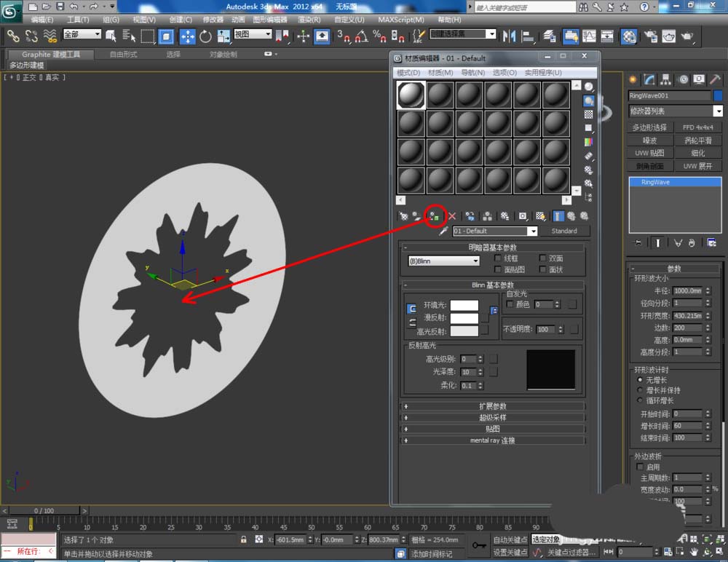The image size is (728, 562).
Task: Click Get Material icon in Material Editor
Action: pos(403,216)
